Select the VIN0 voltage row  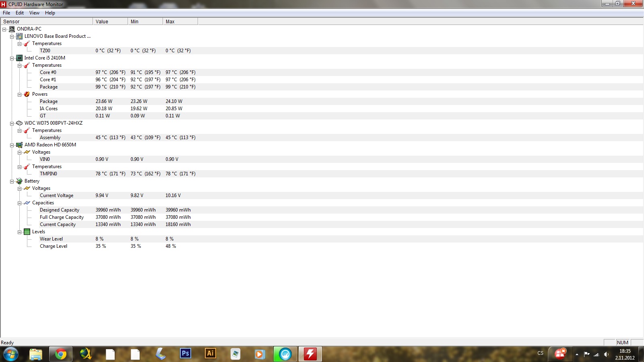click(x=322, y=159)
